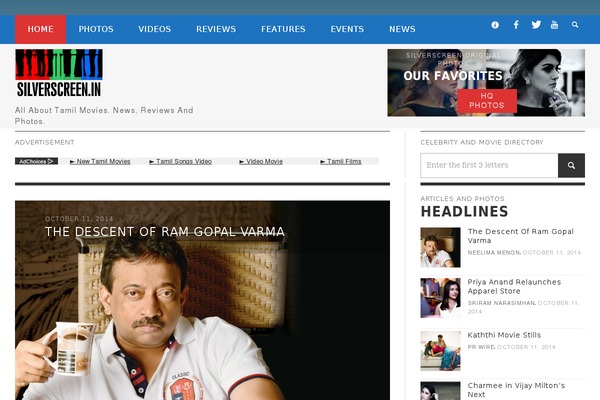Screen dimensions: 600x400
Task: Submit directory search with dark magnifier button
Action: point(571,165)
